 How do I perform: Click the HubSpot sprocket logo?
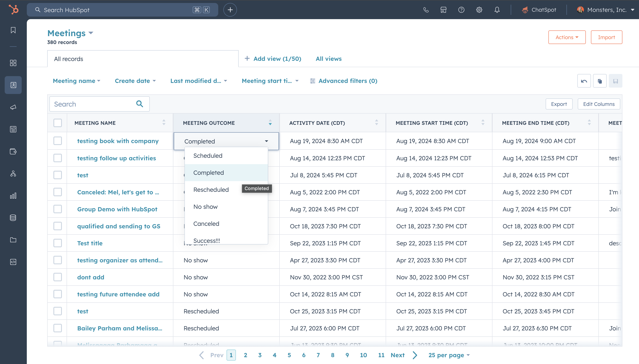[x=13, y=10]
